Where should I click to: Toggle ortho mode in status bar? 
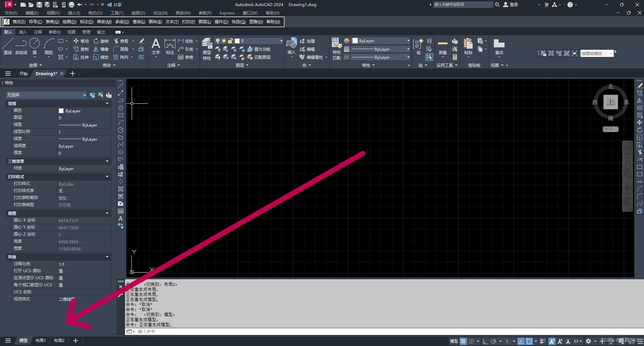tap(485, 341)
